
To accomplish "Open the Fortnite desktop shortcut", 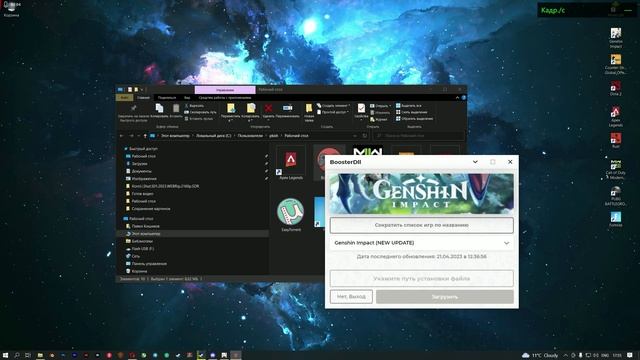I will 616,219.
